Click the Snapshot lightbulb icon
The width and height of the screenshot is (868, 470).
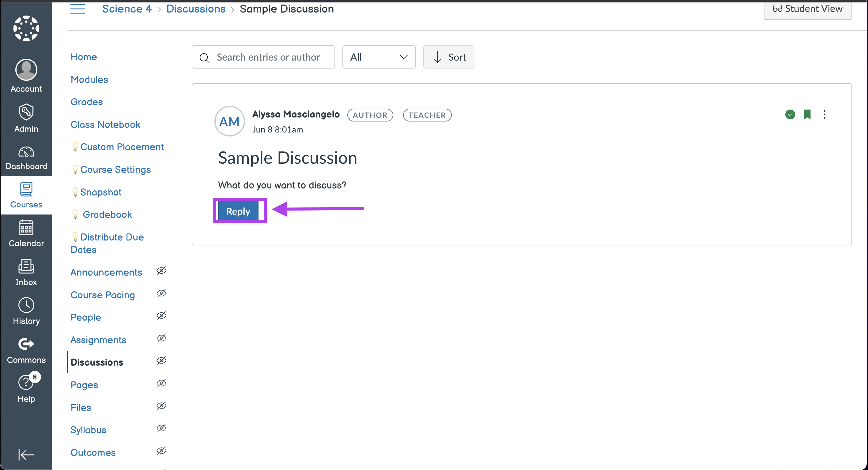[75, 192]
